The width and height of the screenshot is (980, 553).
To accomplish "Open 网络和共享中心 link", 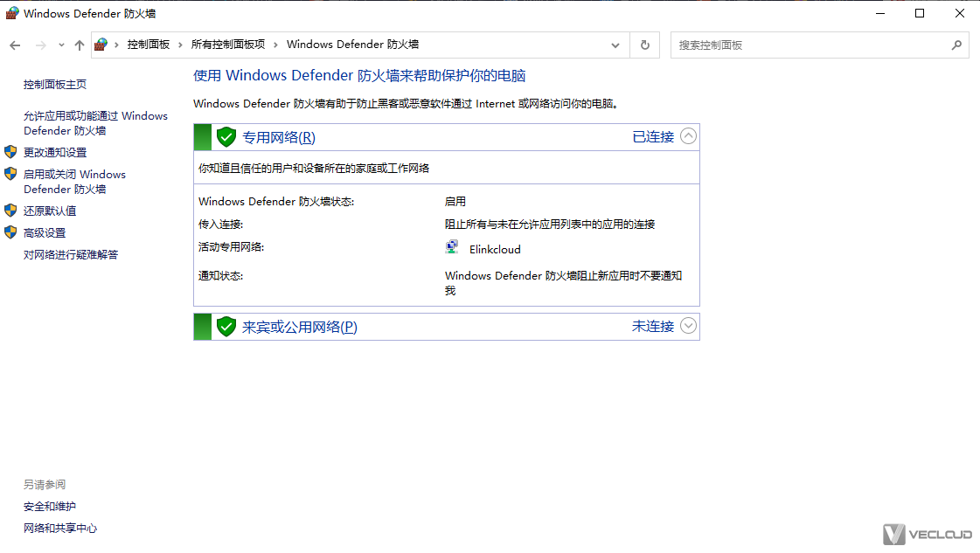I will [x=60, y=529].
